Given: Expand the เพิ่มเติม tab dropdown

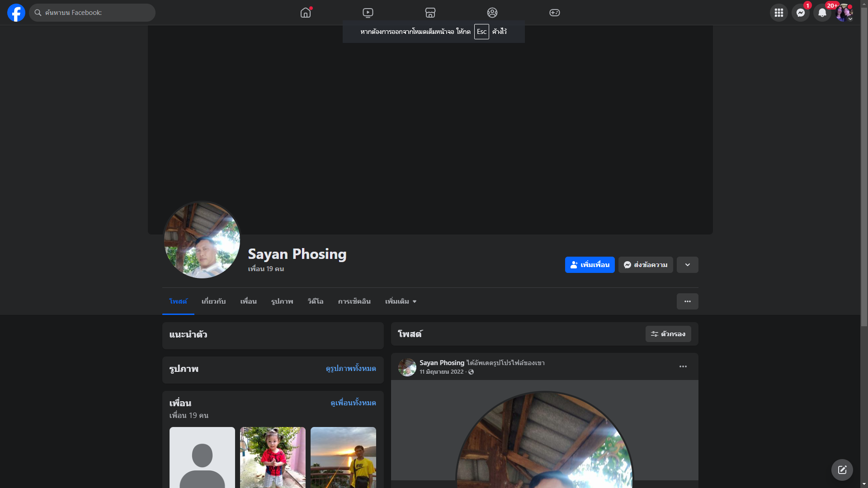Looking at the screenshot, I should point(401,301).
